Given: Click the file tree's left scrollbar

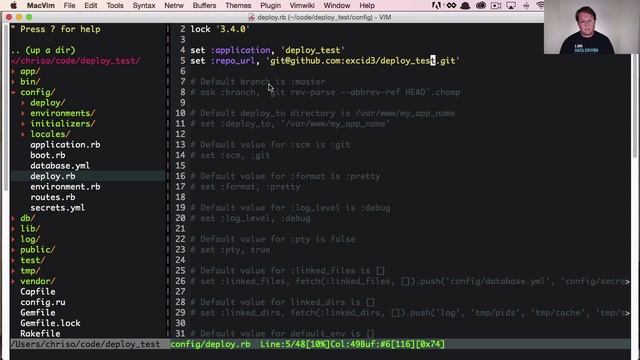Looking at the screenshot, I should (5, 107).
